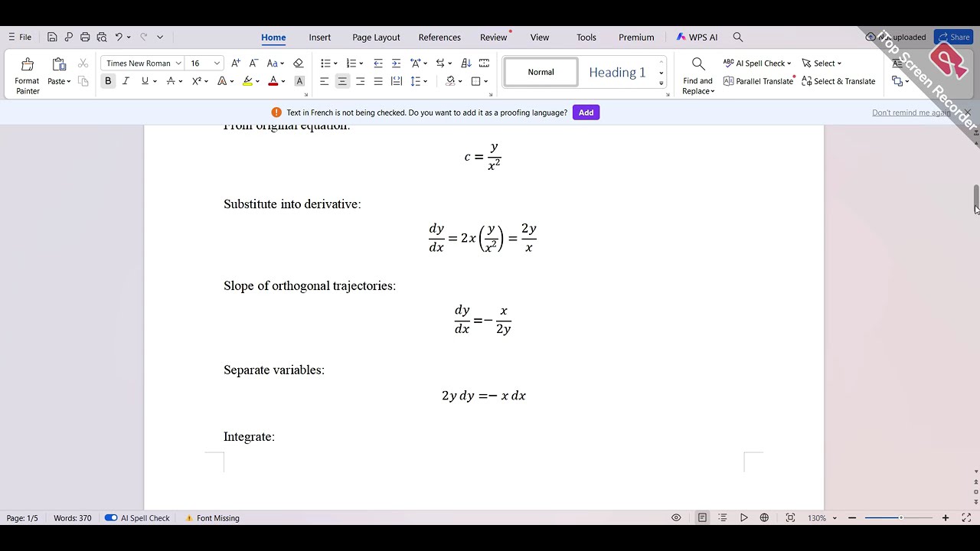This screenshot has height=551, width=980.
Task: Apply strikethrough formatting
Action: click(x=171, y=81)
